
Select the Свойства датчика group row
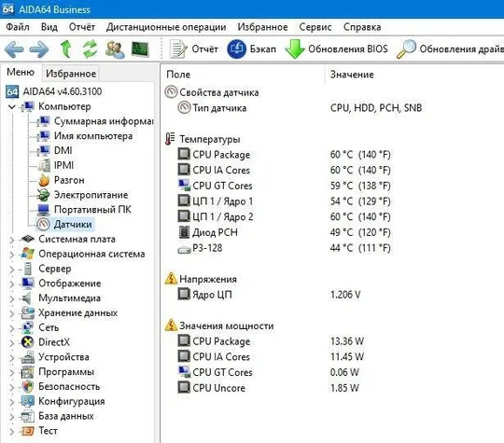212,92
